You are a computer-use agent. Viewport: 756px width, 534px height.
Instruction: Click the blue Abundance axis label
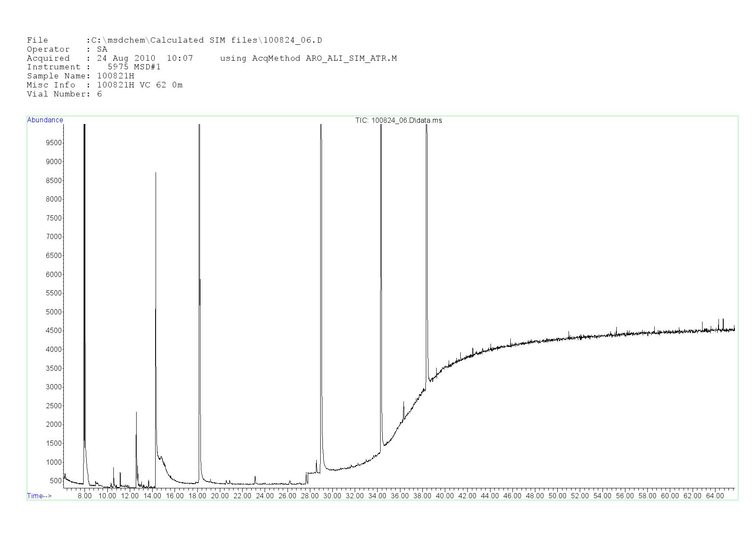click(45, 120)
